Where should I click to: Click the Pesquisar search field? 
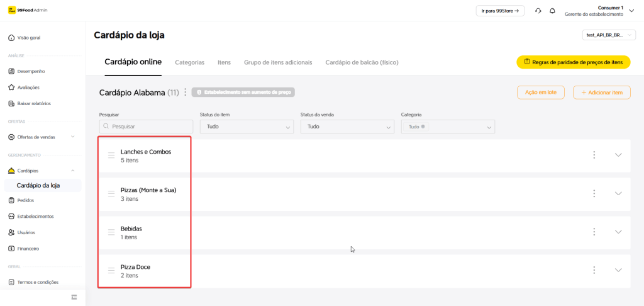[x=145, y=127]
